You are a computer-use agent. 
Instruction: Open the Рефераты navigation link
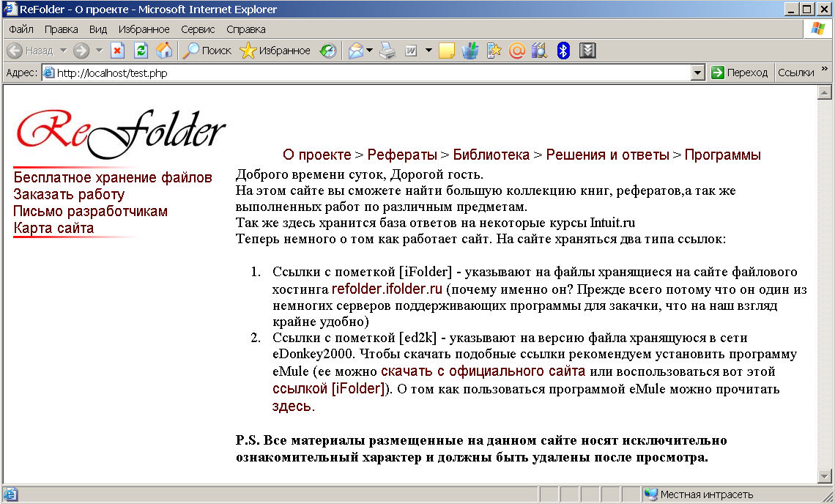pos(402,155)
